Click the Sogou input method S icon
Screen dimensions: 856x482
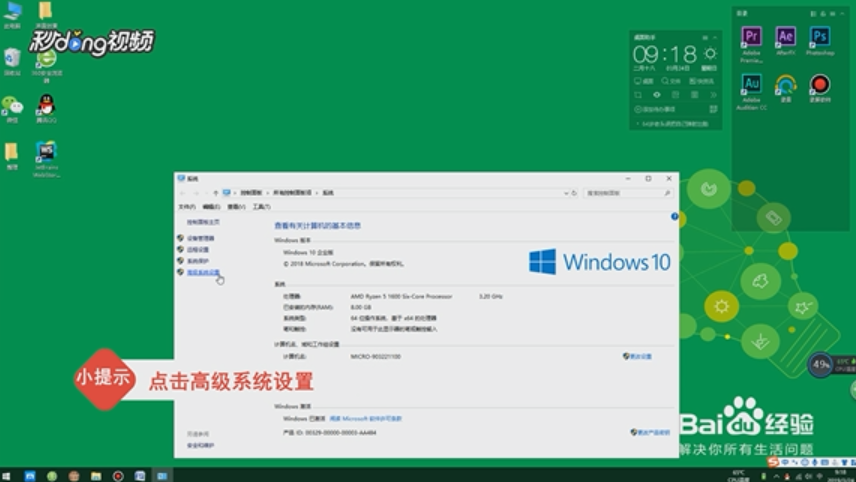point(772,462)
